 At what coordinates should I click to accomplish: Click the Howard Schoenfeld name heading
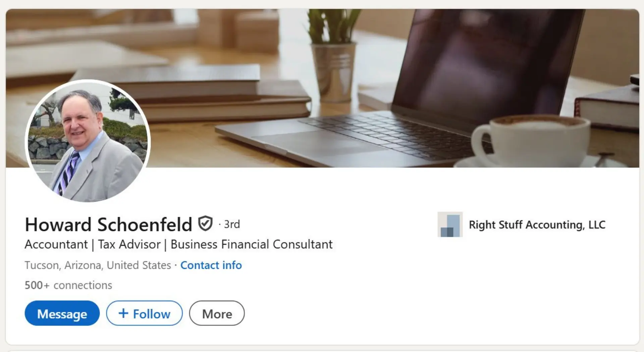click(x=108, y=224)
